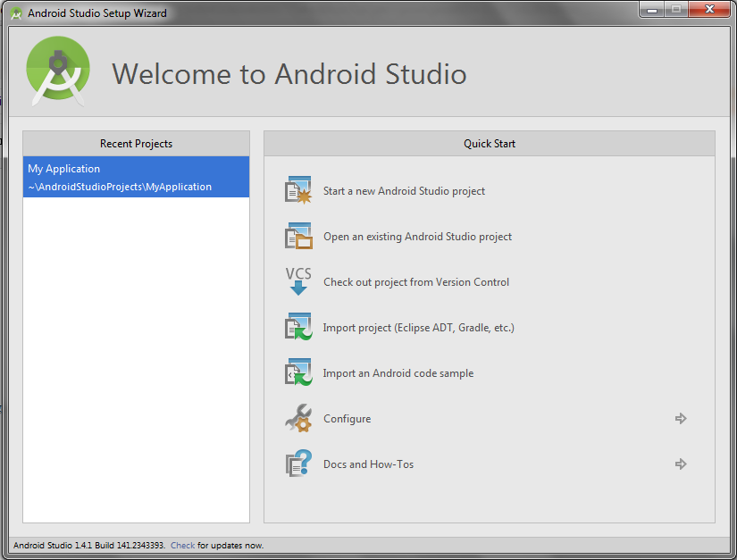The height and width of the screenshot is (560, 737).
Task: Select Import an Android code sample
Action: tap(398, 372)
